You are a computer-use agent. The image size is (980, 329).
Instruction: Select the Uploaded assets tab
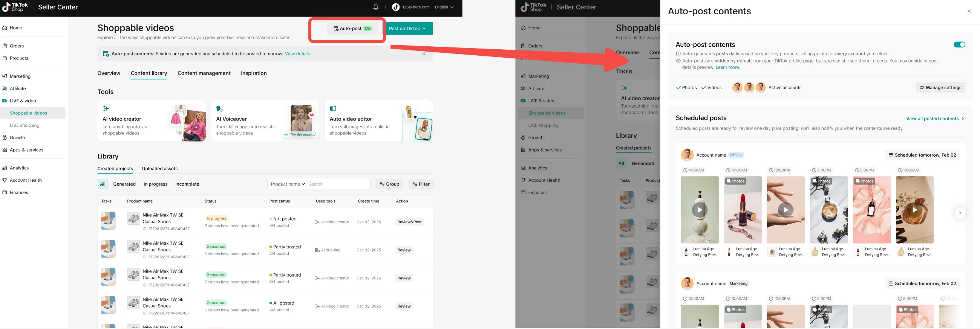click(160, 169)
